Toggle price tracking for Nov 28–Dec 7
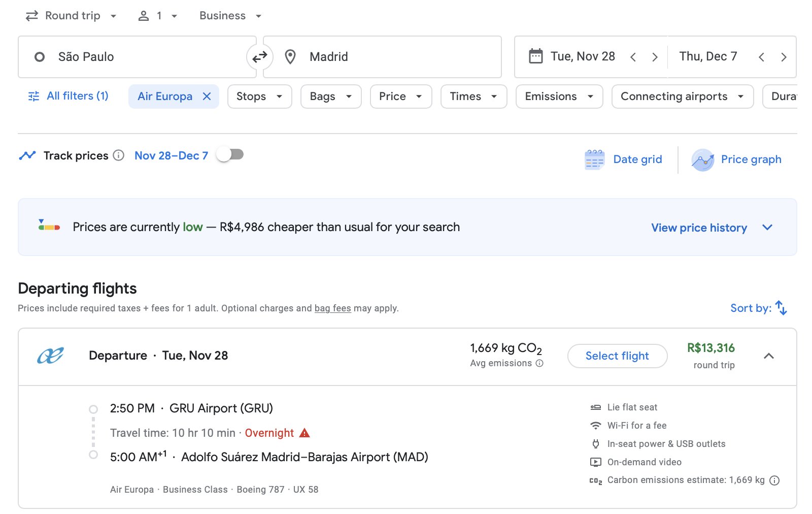The image size is (812, 514). coord(230,154)
